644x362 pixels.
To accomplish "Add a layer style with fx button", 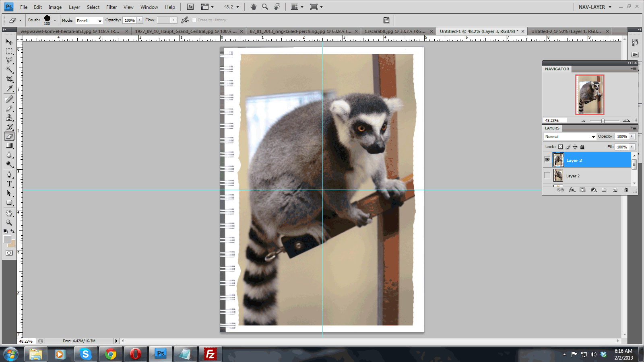I will pyautogui.click(x=572, y=190).
